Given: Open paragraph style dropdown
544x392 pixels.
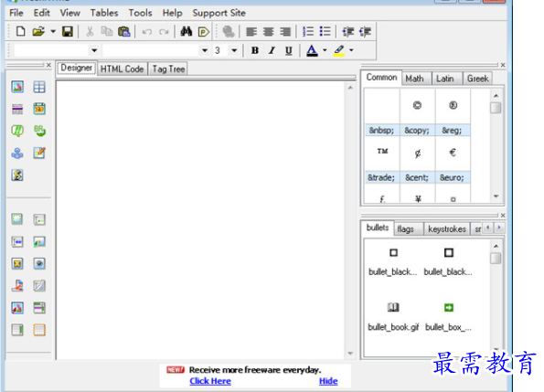Looking at the screenshot, I should (x=94, y=50).
